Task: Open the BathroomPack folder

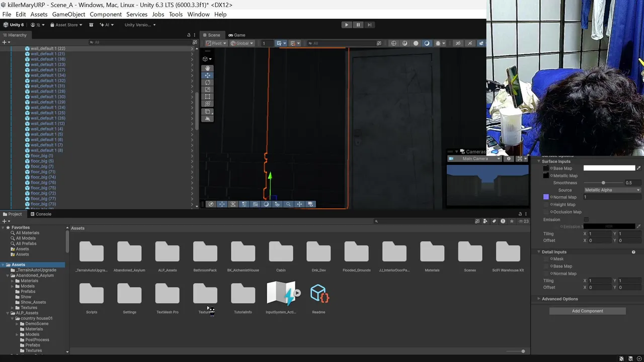Action: click(205, 255)
